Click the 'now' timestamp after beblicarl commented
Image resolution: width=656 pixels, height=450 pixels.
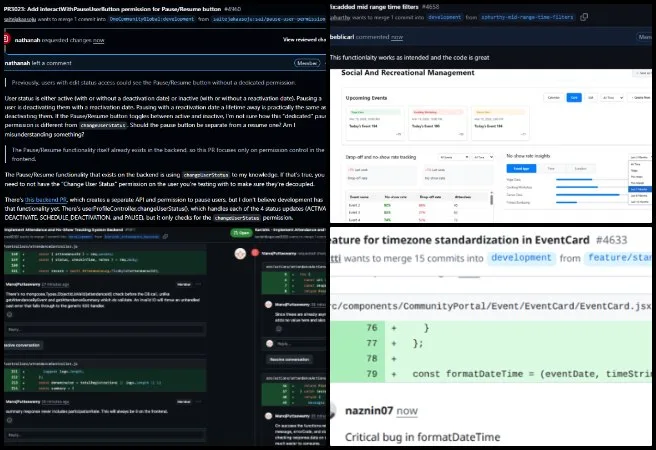tap(397, 37)
